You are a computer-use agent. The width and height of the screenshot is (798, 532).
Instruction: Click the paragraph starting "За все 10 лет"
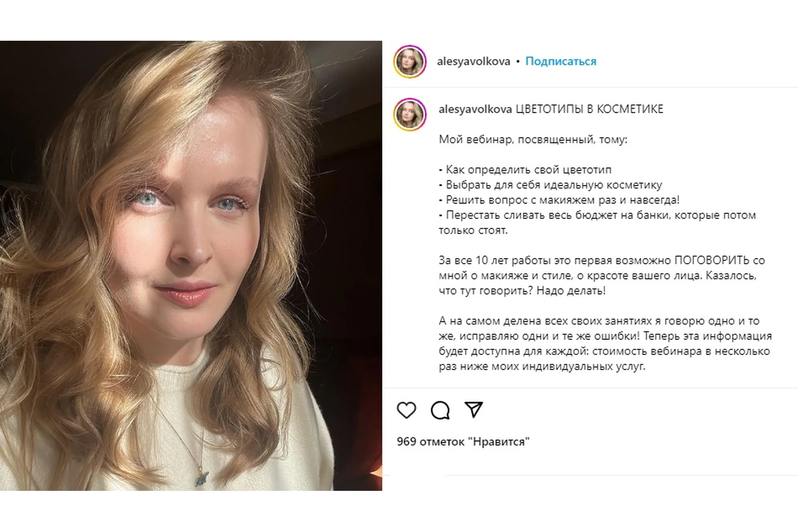[601, 276]
